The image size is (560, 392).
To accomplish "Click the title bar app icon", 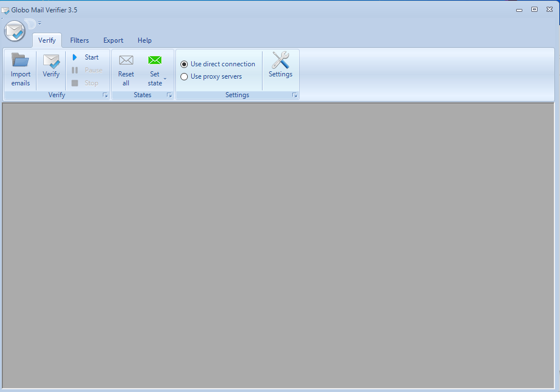I will tap(6, 10).
